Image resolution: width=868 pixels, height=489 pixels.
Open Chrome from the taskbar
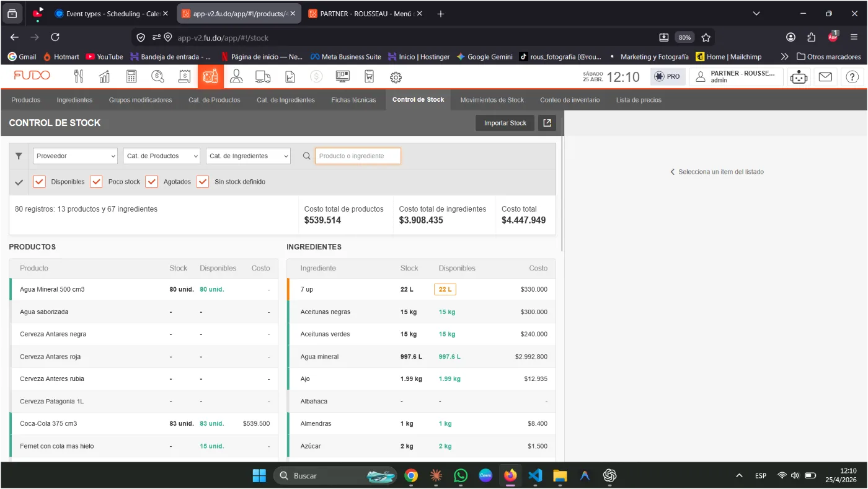(411, 475)
